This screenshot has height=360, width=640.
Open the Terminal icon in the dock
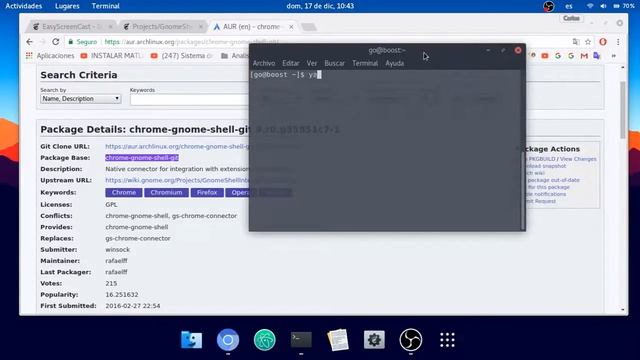tap(301, 340)
